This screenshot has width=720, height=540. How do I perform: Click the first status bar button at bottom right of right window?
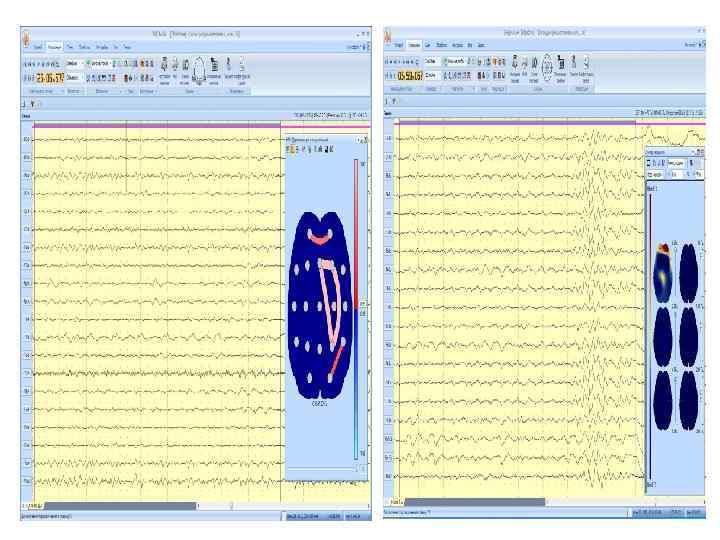647,511
